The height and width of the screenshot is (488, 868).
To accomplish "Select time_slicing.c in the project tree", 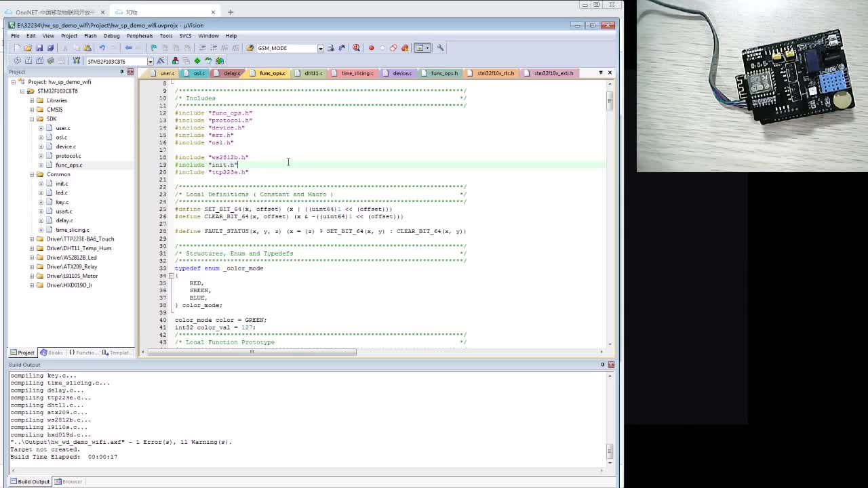I will (x=73, y=230).
